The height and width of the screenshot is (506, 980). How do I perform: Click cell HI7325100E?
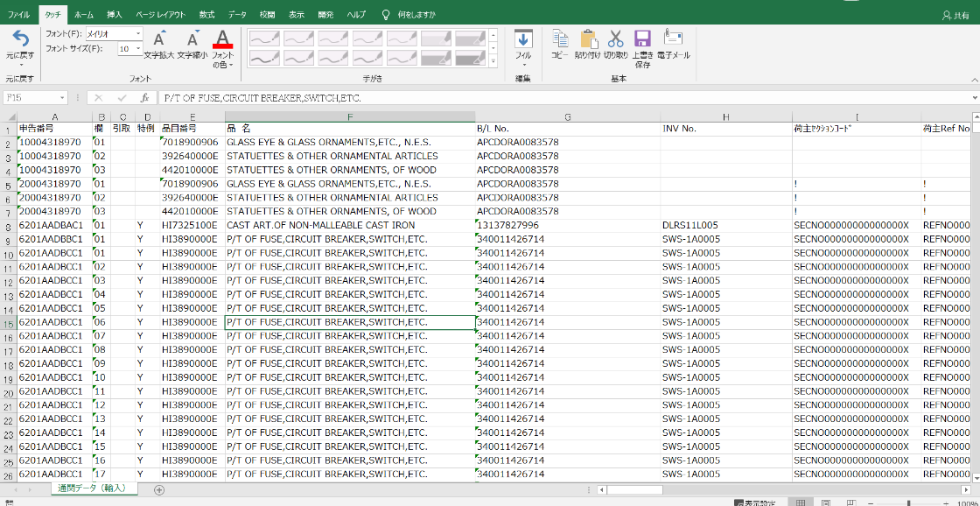(192, 225)
